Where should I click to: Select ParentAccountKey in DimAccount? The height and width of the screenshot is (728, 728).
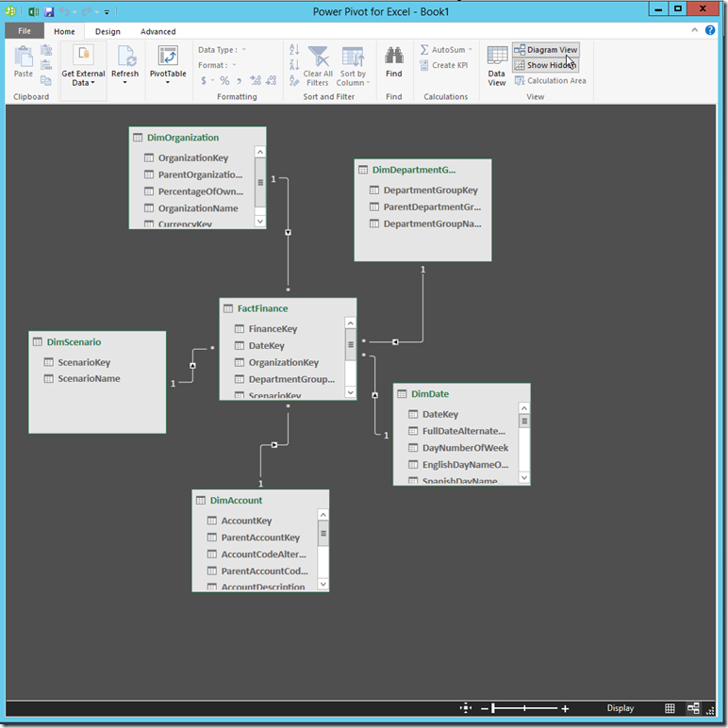pyautogui.click(x=260, y=538)
